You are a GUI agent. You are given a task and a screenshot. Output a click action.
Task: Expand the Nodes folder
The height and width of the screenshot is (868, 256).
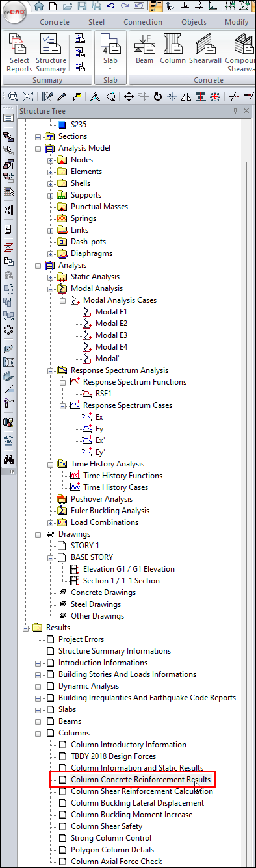click(x=51, y=160)
